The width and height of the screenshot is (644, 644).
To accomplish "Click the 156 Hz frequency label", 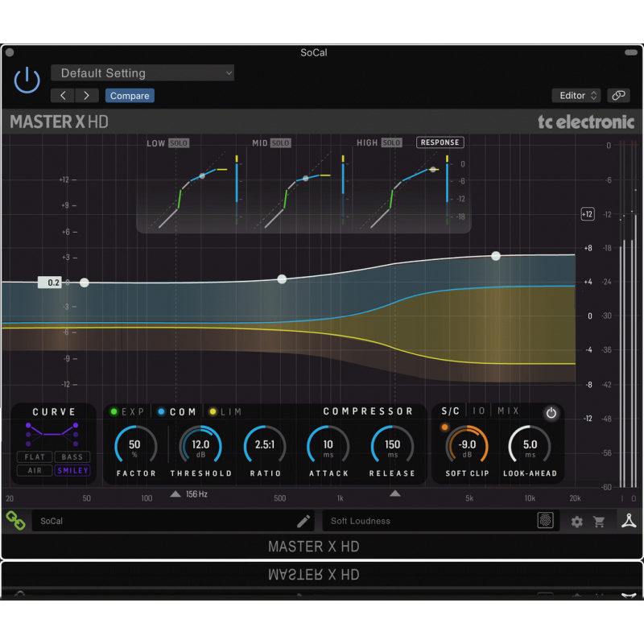I will pos(196,494).
